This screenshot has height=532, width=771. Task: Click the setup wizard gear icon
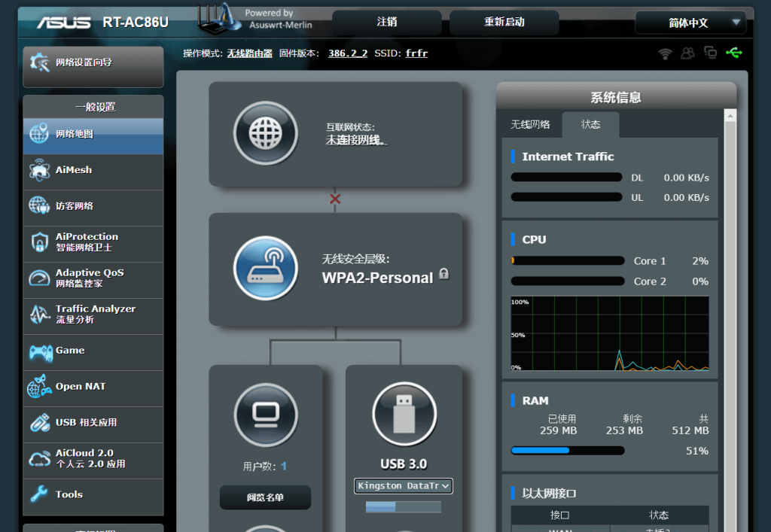click(x=39, y=62)
